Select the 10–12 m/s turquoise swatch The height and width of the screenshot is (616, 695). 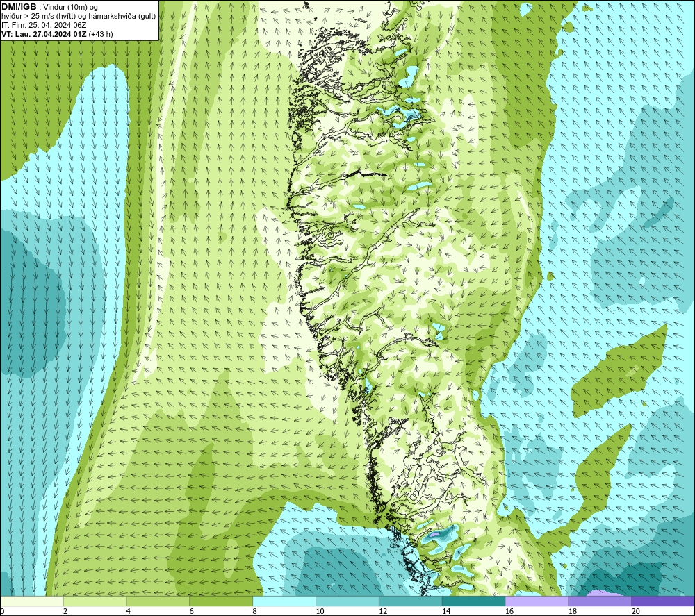coord(347,601)
